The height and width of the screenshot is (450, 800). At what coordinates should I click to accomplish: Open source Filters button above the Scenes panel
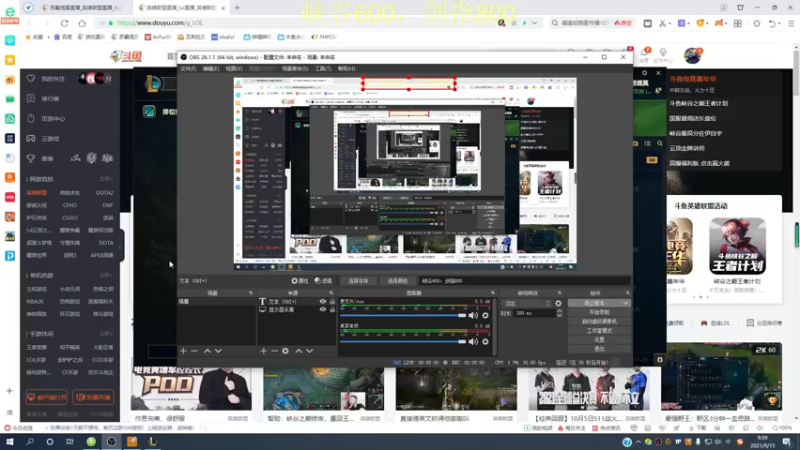point(323,281)
